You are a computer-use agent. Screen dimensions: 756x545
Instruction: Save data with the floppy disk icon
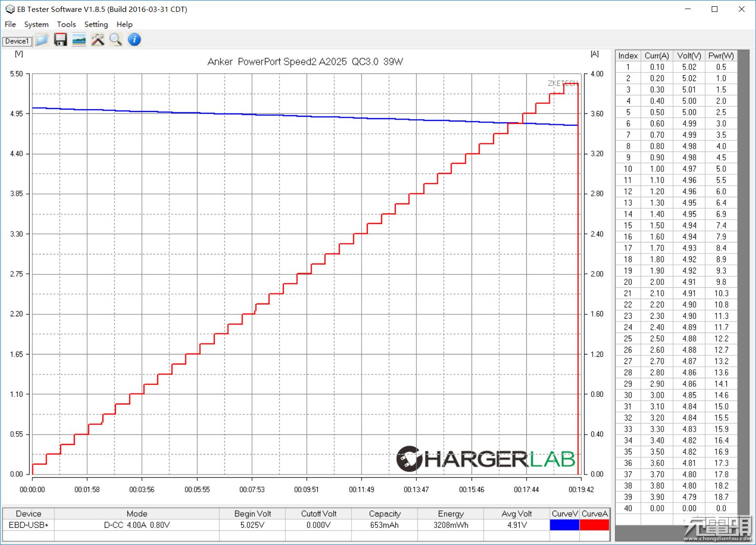60,40
